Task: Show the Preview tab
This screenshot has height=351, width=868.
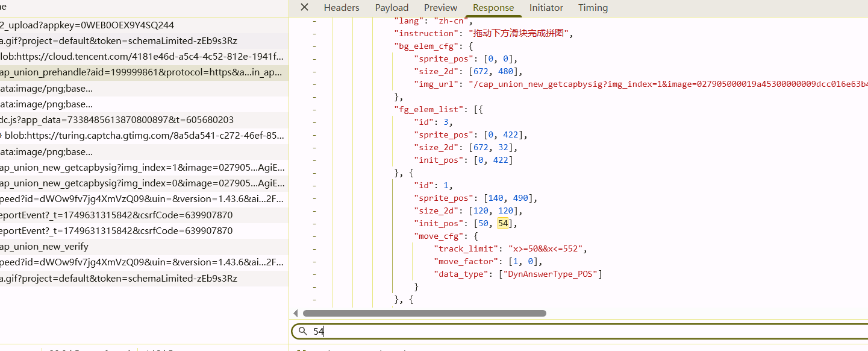Action: 440,8
